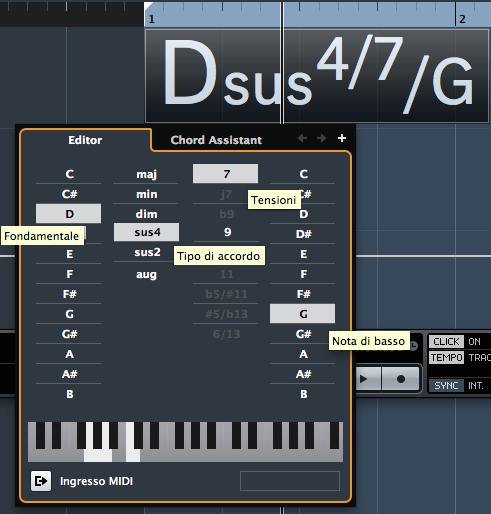Choose sus2 chord type
Image resolution: width=491 pixels, height=514 pixels.
point(147,252)
